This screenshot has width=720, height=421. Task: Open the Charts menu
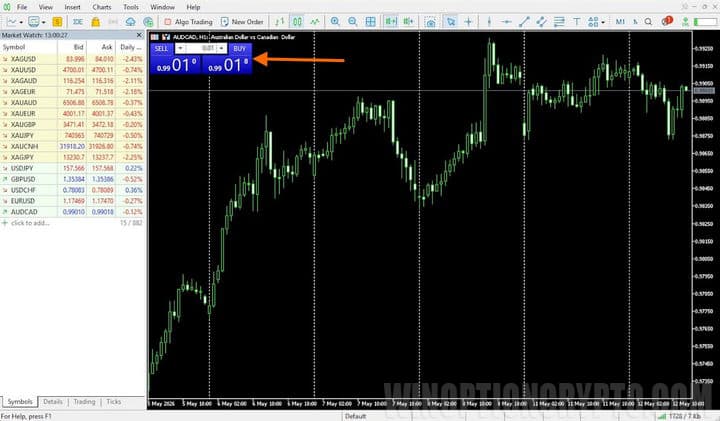tap(101, 7)
